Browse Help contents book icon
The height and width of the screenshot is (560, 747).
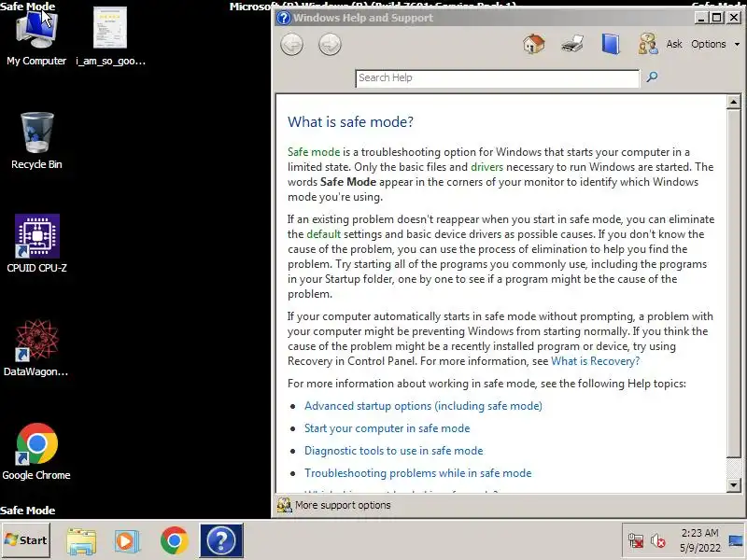pos(611,44)
